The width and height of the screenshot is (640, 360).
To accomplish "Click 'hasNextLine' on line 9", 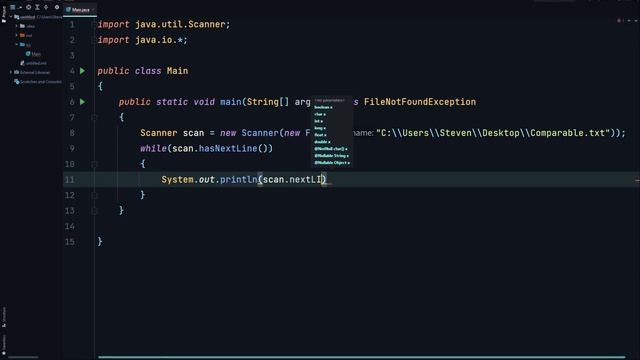I will [228, 148].
